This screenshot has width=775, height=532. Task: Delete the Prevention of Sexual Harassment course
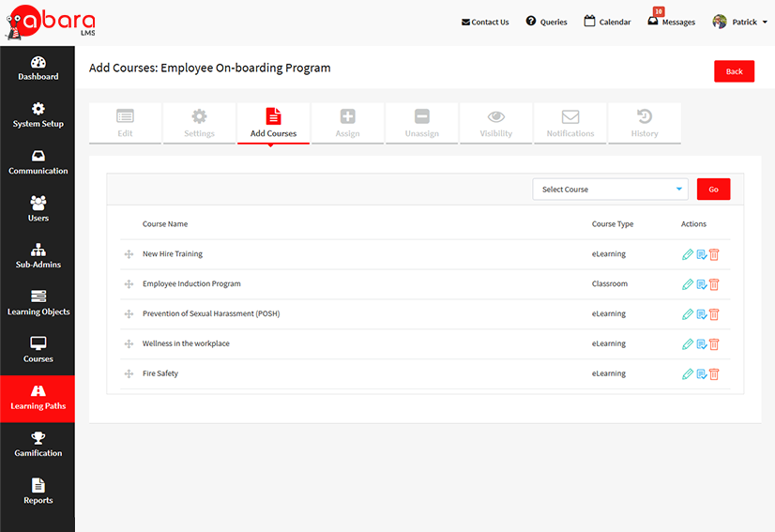714,314
